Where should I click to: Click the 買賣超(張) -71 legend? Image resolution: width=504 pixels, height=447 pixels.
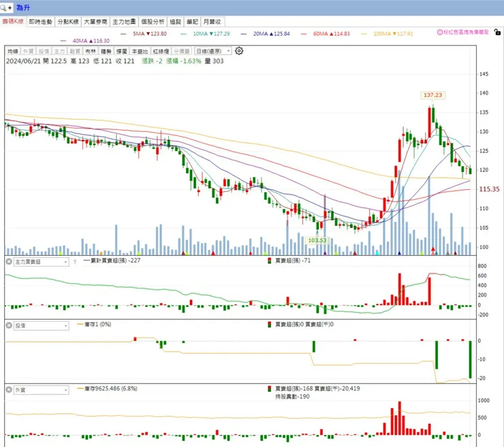(x=289, y=261)
